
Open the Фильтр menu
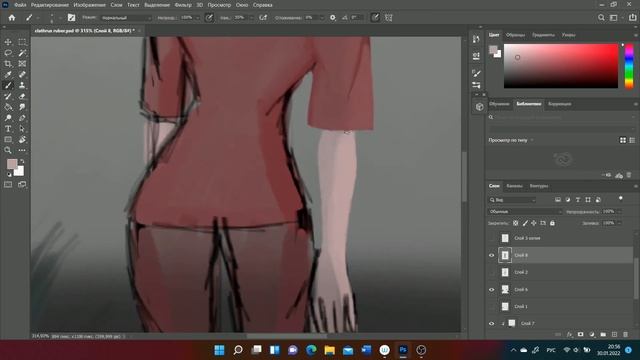(x=183, y=5)
